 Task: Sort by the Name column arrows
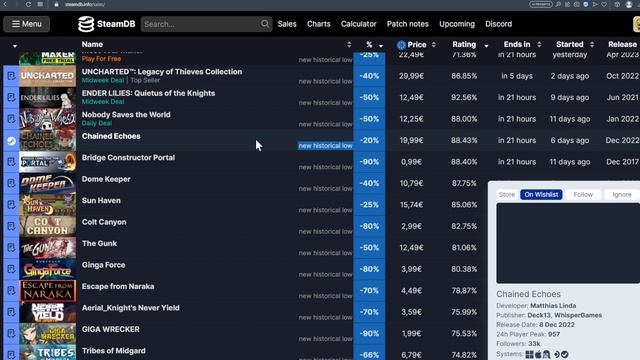[x=349, y=44]
